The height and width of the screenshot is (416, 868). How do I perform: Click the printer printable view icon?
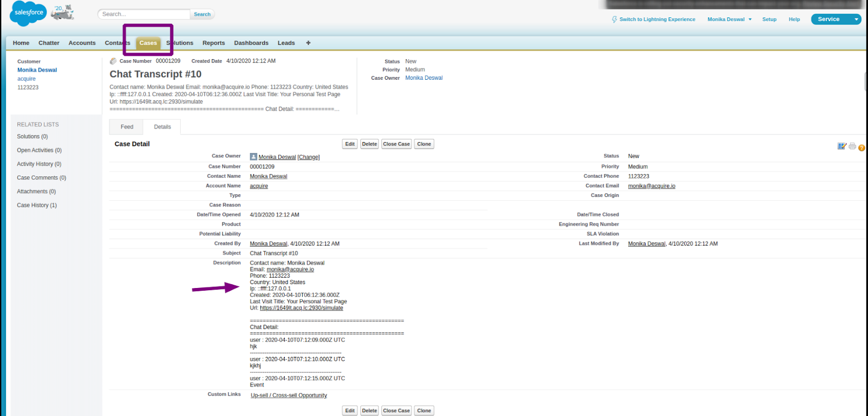pos(852,146)
